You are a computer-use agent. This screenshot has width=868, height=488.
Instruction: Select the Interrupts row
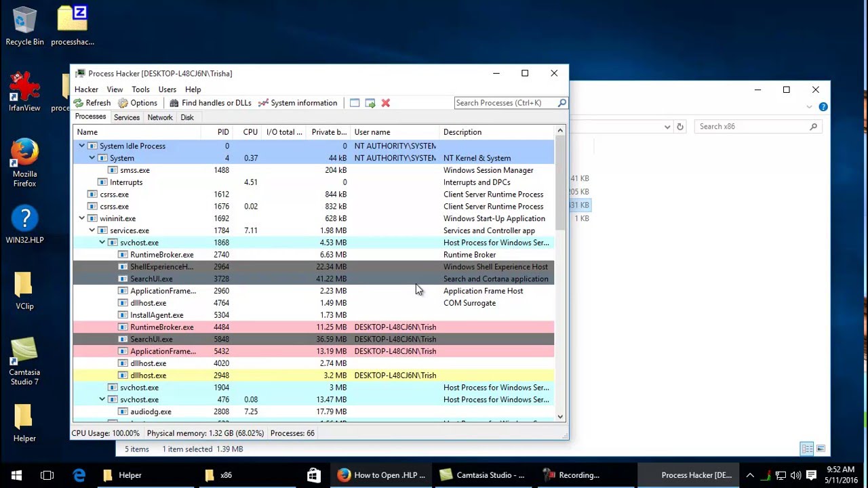pos(313,182)
